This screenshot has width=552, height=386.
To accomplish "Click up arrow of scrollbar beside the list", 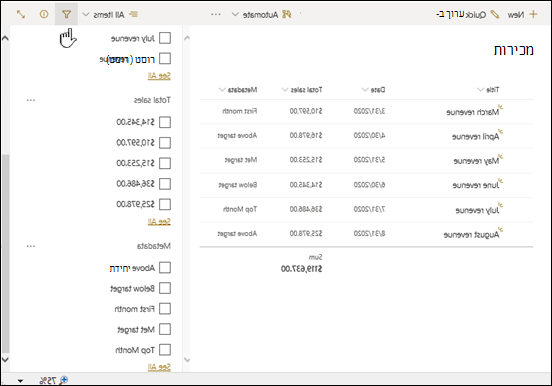I will 187,38.
